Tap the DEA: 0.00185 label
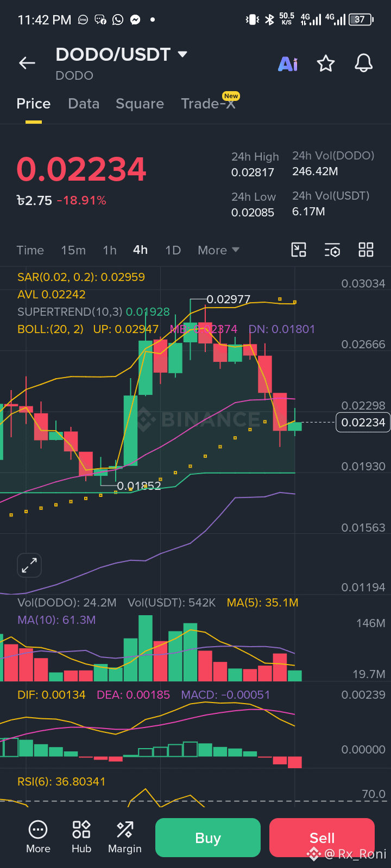 pos(133,695)
